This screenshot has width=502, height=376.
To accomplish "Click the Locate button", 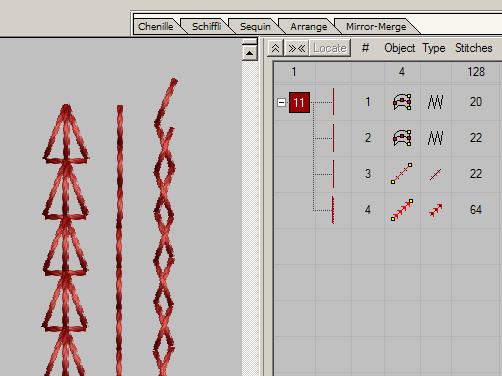I will click(330, 48).
